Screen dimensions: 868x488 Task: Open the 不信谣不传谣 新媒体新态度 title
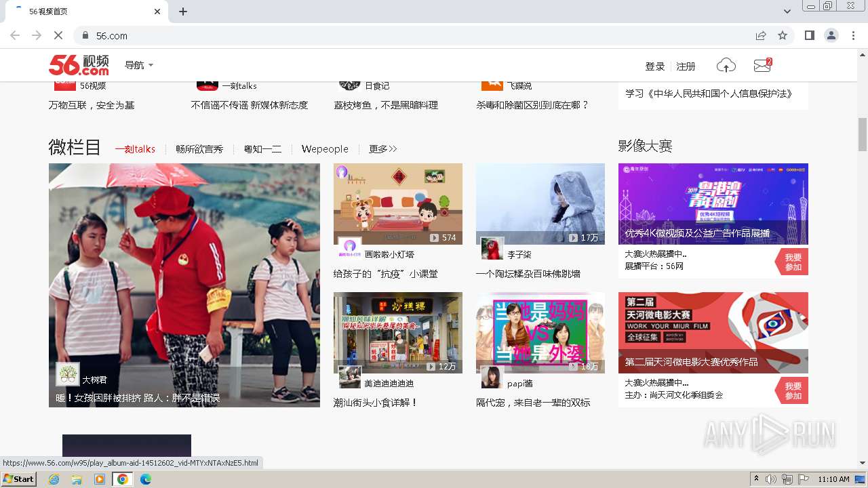[250, 105]
